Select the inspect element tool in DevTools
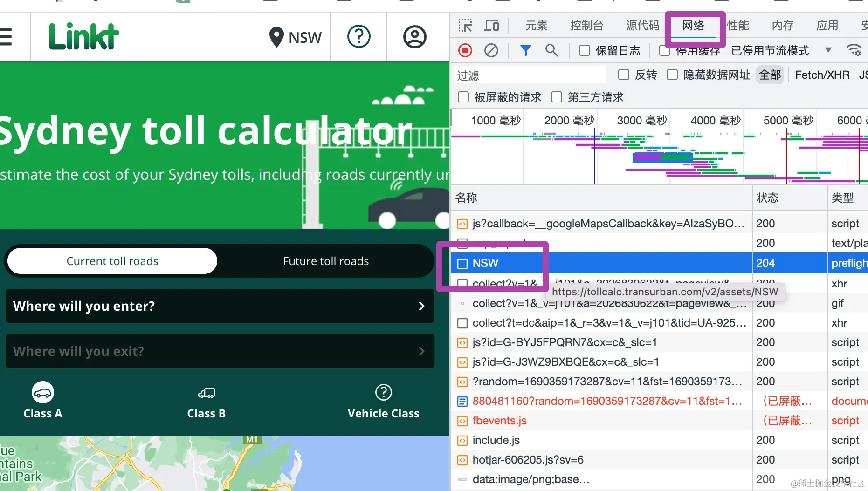868x491 pixels. tap(465, 26)
